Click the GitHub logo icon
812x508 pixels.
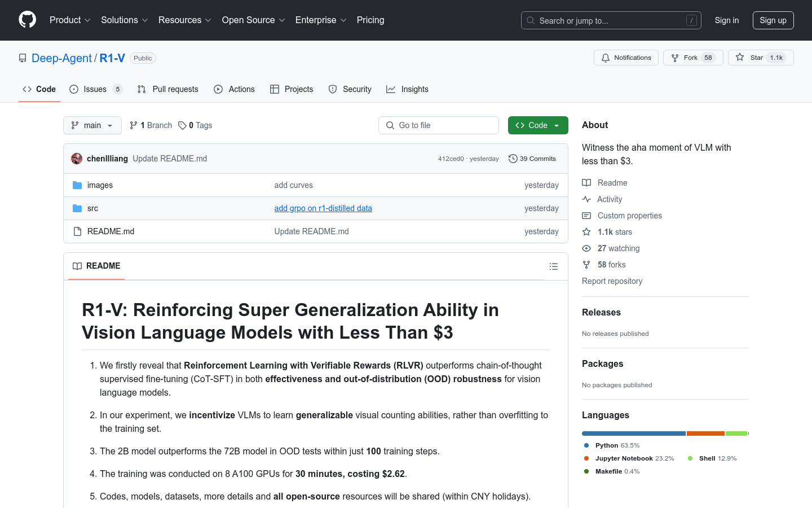tap(28, 20)
